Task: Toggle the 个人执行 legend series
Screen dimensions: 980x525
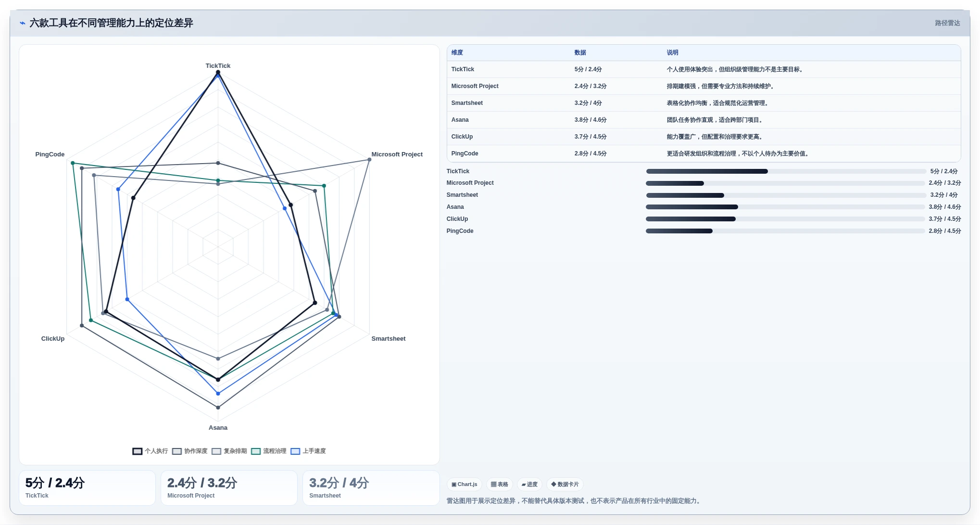Action: tap(150, 451)
